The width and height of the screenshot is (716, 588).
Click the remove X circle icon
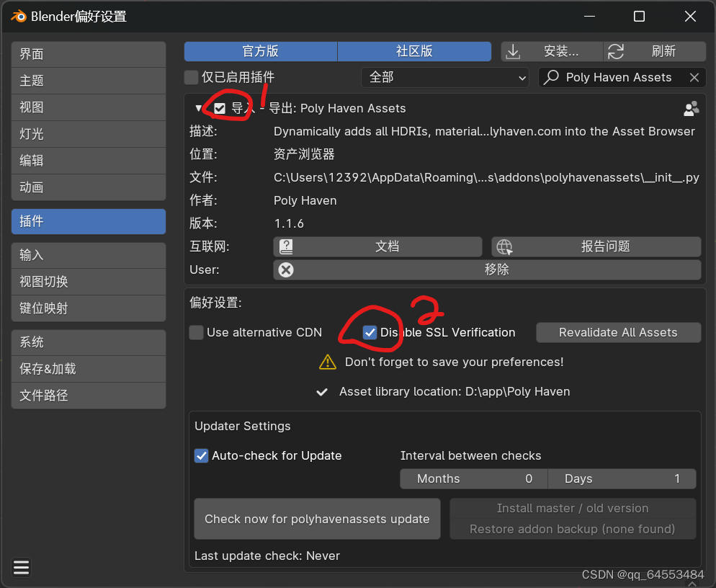point(286,270)
